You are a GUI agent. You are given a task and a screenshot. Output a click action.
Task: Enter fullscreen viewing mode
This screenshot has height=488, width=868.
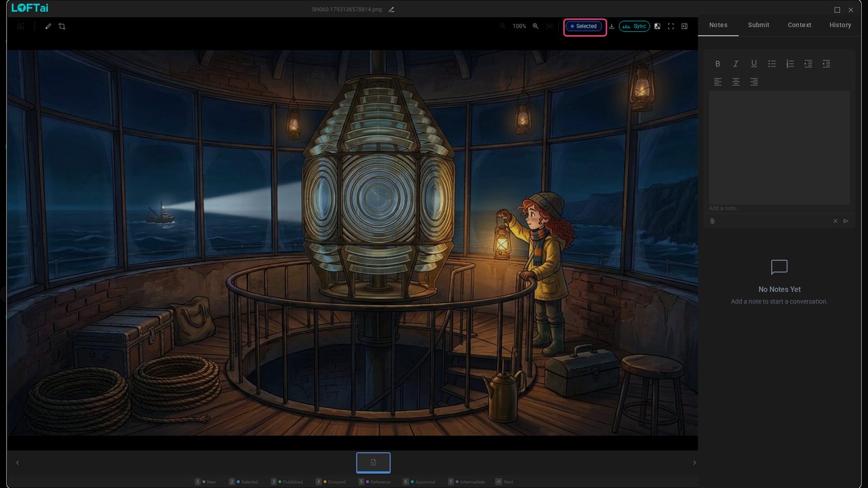671,26
